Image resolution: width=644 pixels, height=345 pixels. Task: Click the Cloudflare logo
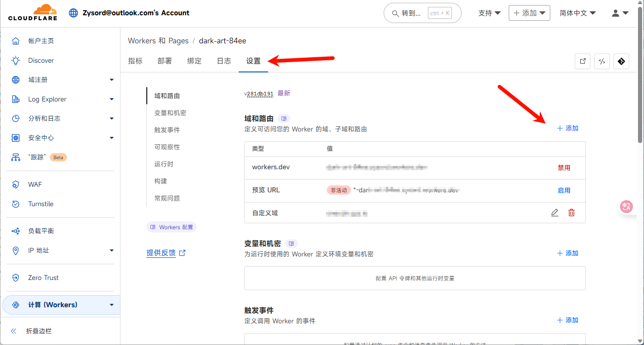[x=33, y=12]
